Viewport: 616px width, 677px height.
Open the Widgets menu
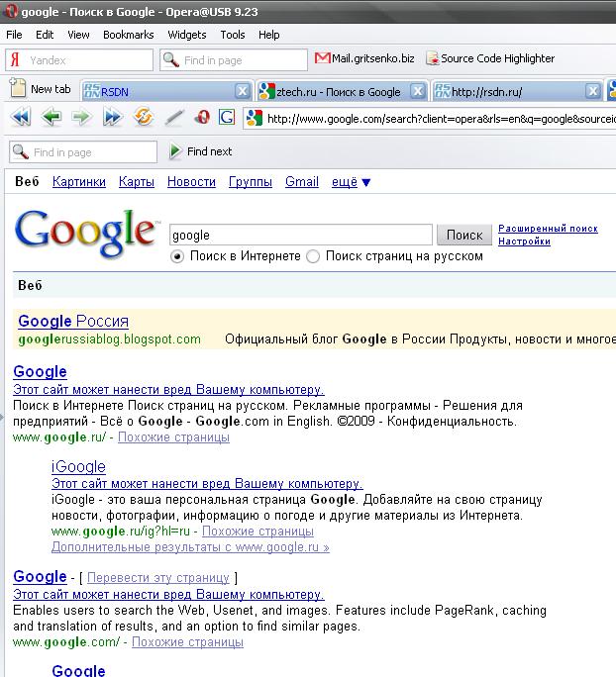[x=187, y=35]
